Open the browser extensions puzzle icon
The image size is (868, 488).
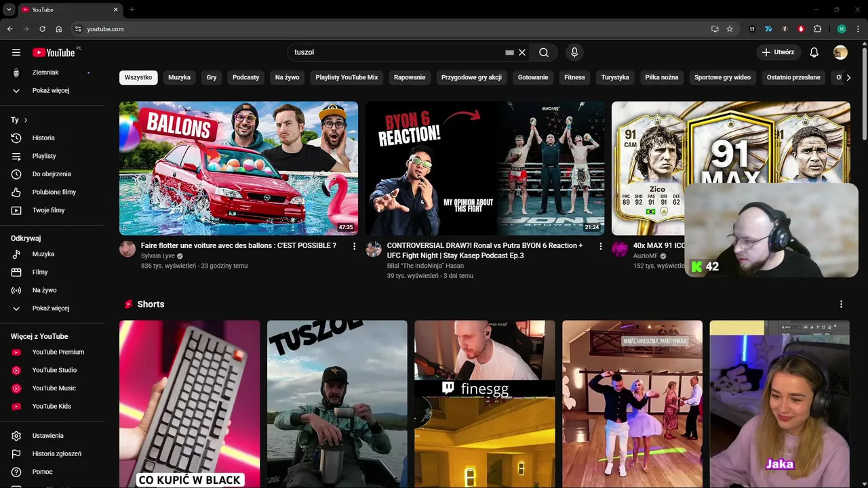click(x=817, y=29)
